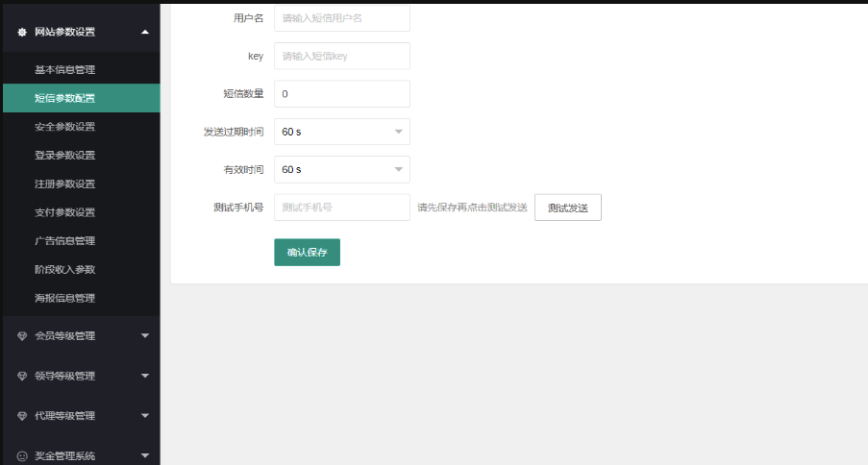868x465 pixels.
Task: Expand 奖金管理系统 with its dropdown arrow
Action: [x=145, y=455]
